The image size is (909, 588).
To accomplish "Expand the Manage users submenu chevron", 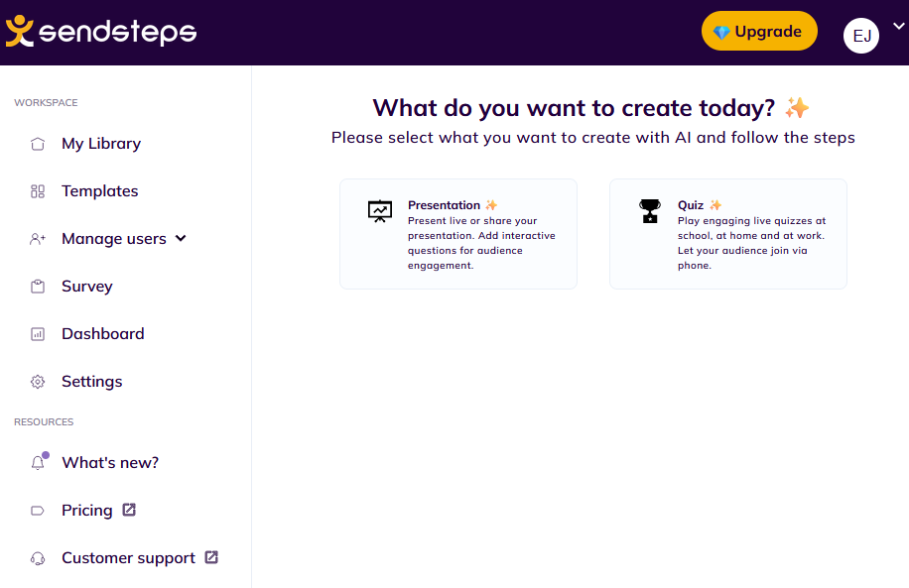I will 181,238.
